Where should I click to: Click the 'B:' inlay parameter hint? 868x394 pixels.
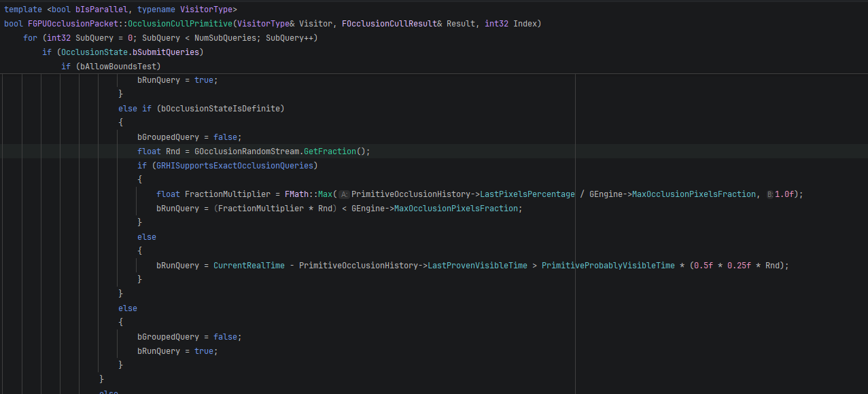(x=770, y=194)
